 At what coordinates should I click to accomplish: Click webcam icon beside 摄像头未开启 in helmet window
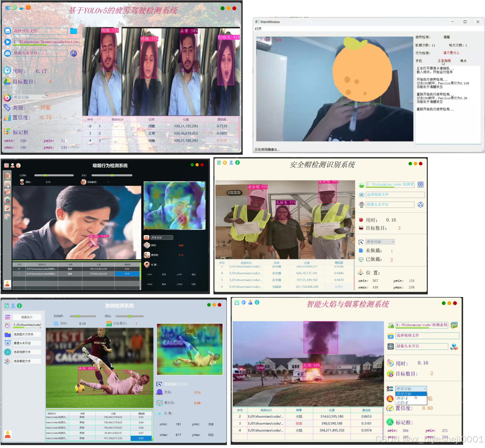click(361, 205)
